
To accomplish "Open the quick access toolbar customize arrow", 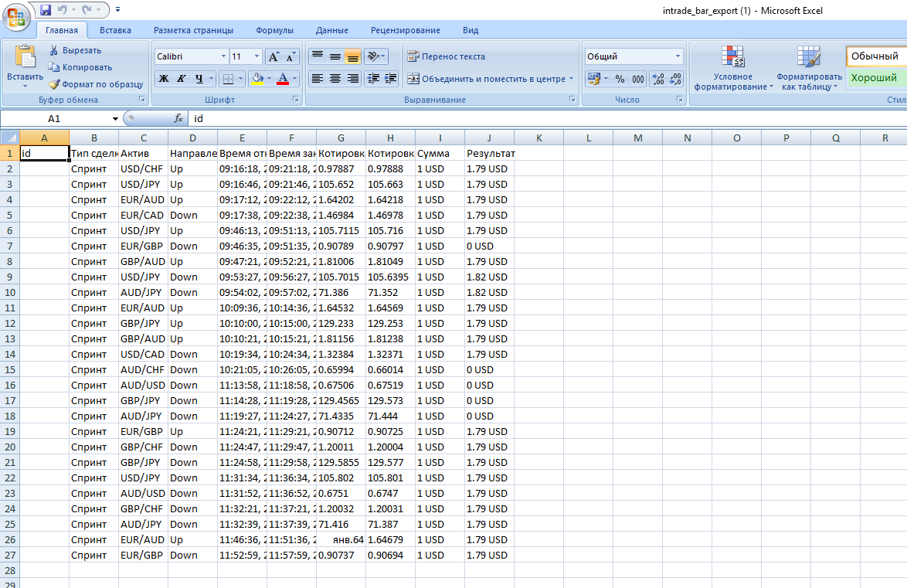I will (118, 10).
